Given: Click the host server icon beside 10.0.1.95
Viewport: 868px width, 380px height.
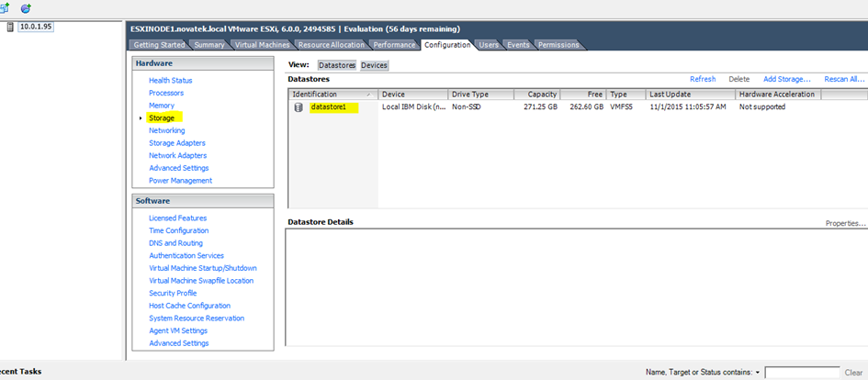Looking at the screenshot, I should [10, 27].
